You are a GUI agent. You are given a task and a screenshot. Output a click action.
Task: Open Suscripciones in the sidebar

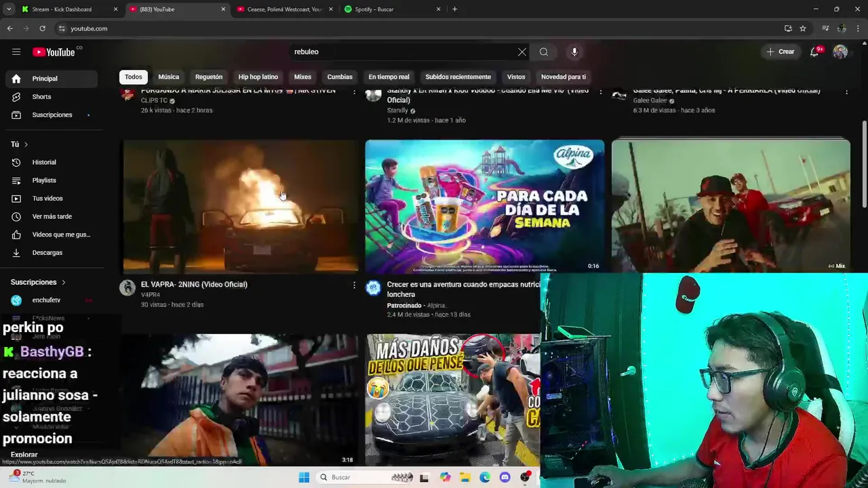(x=52, y=115)
